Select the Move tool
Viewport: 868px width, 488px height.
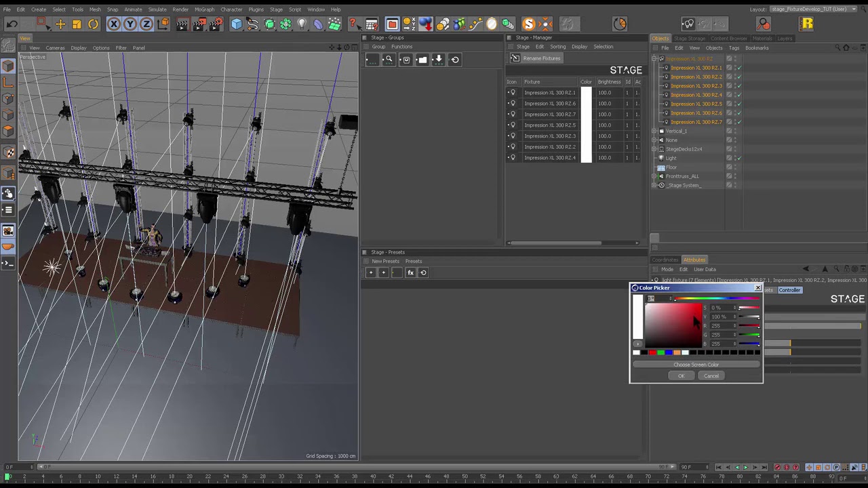[x=60, y=24]
